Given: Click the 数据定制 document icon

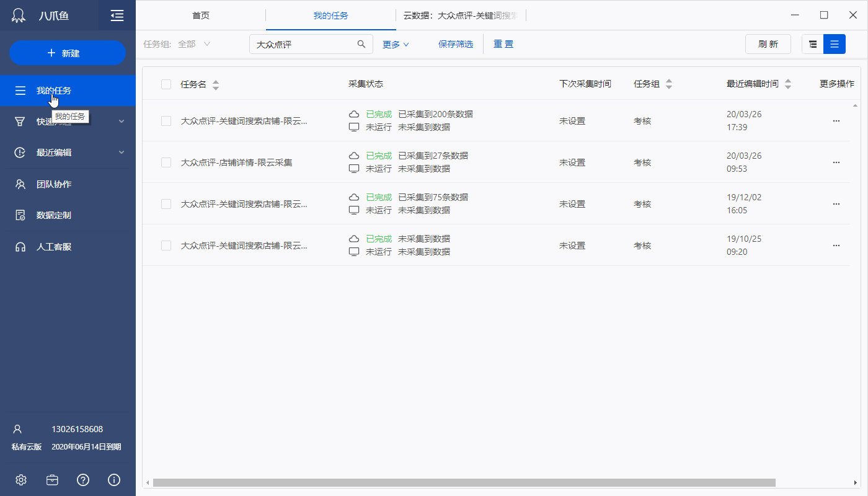Looking at the screenshot, I should 20,215.
